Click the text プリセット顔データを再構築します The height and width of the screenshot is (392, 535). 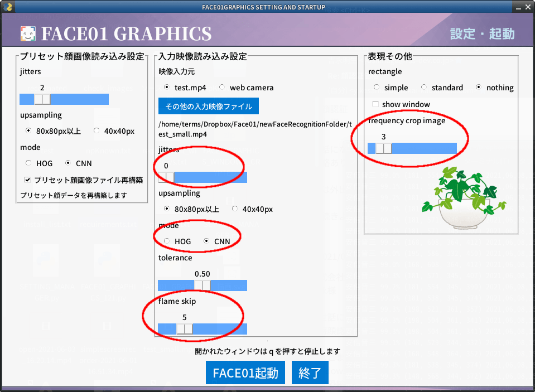pos(74,196)
